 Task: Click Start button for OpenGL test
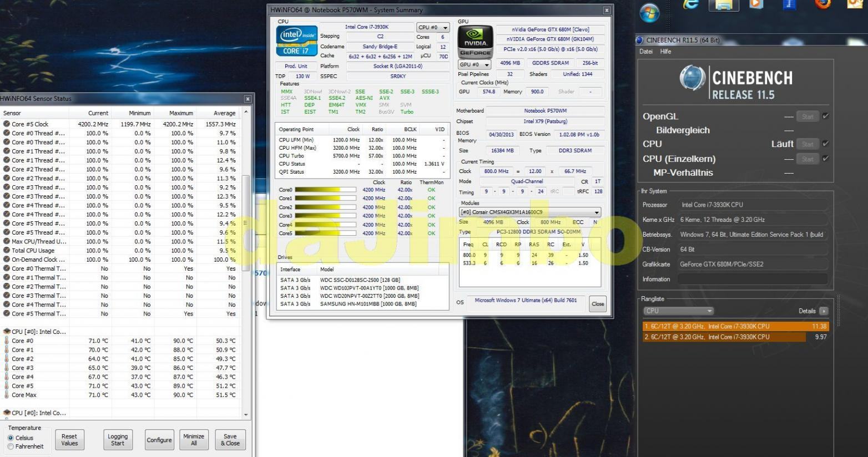click(808, 116)
